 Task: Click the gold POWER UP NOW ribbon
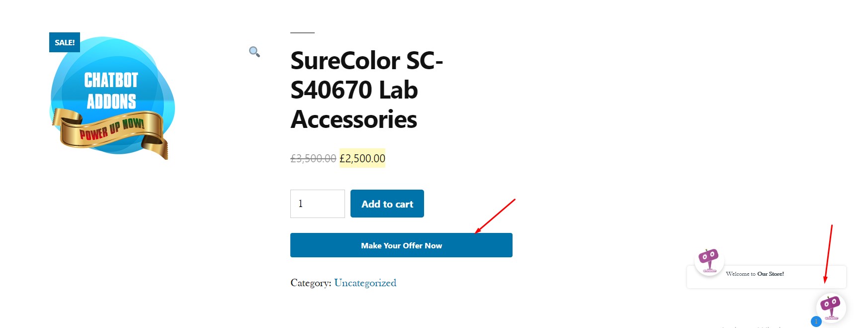pos(111,131)
